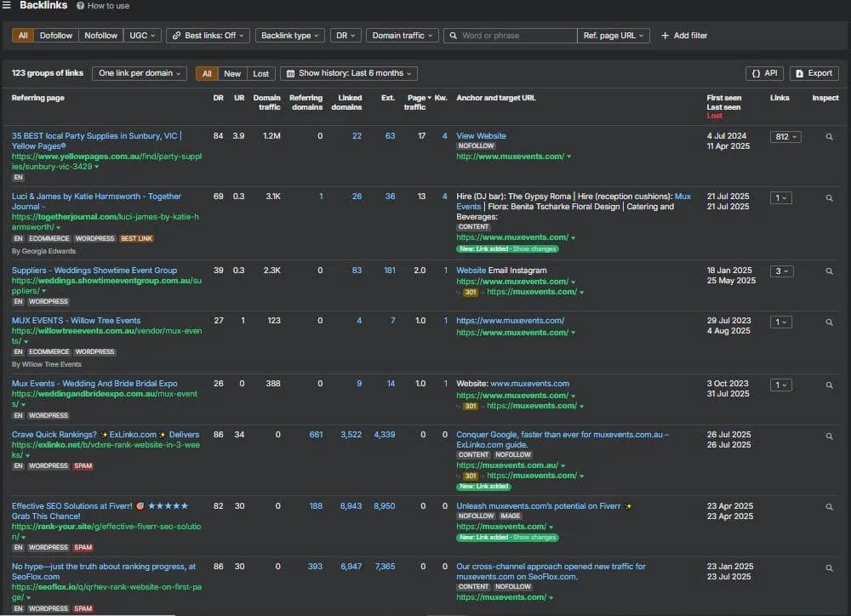This screenshot has height=616, width=851.
Task: Expand the 812 links dropdown
Action: 785,137
